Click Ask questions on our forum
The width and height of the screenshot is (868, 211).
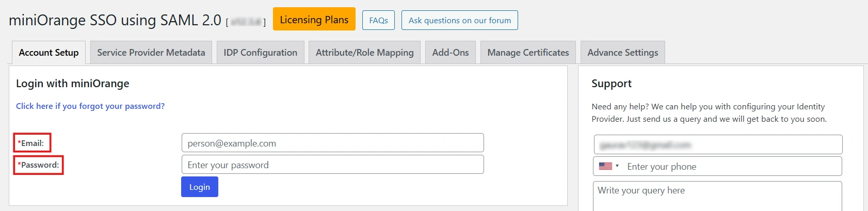pyautogui.click(x=459, y=20)
